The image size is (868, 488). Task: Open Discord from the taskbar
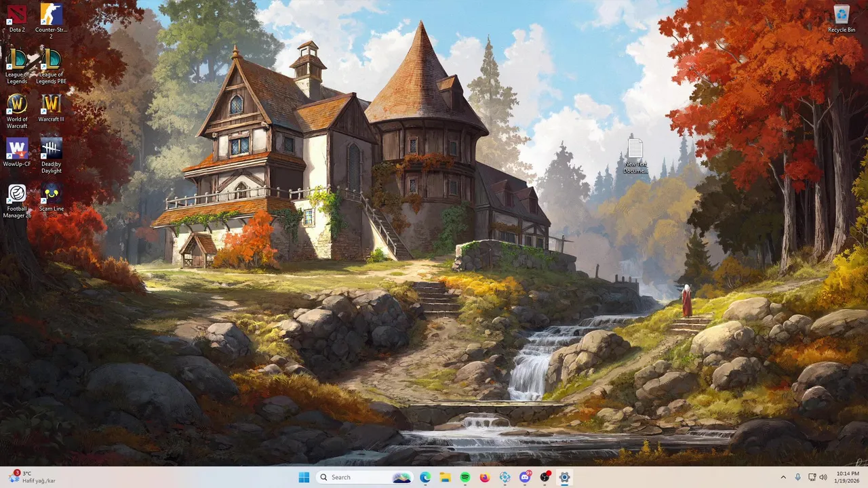coord(525,477)
